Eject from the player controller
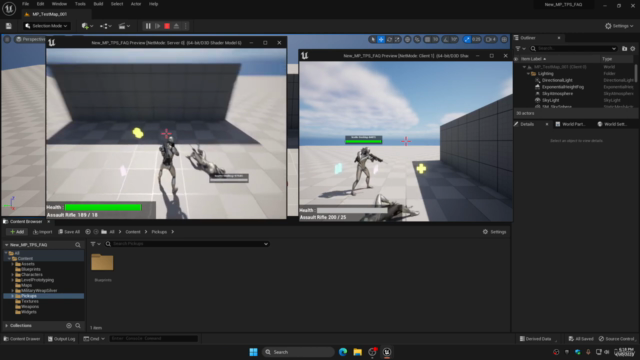 176,26
